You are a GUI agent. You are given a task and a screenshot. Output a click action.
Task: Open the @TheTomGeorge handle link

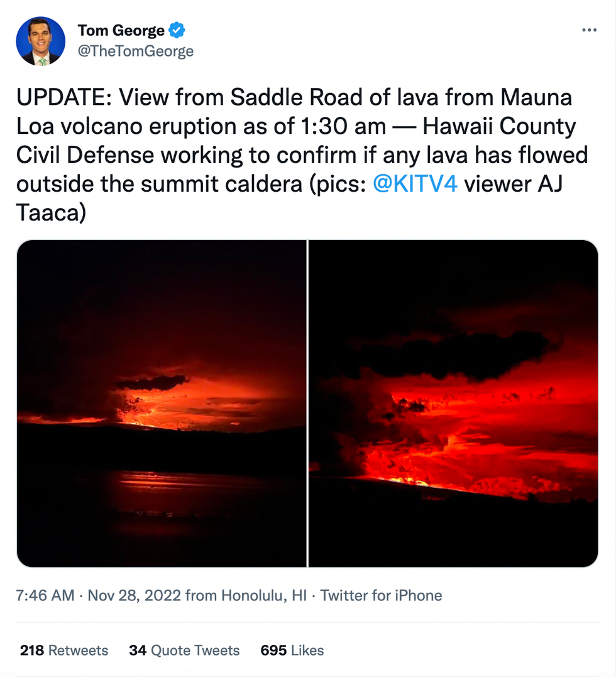135,52
